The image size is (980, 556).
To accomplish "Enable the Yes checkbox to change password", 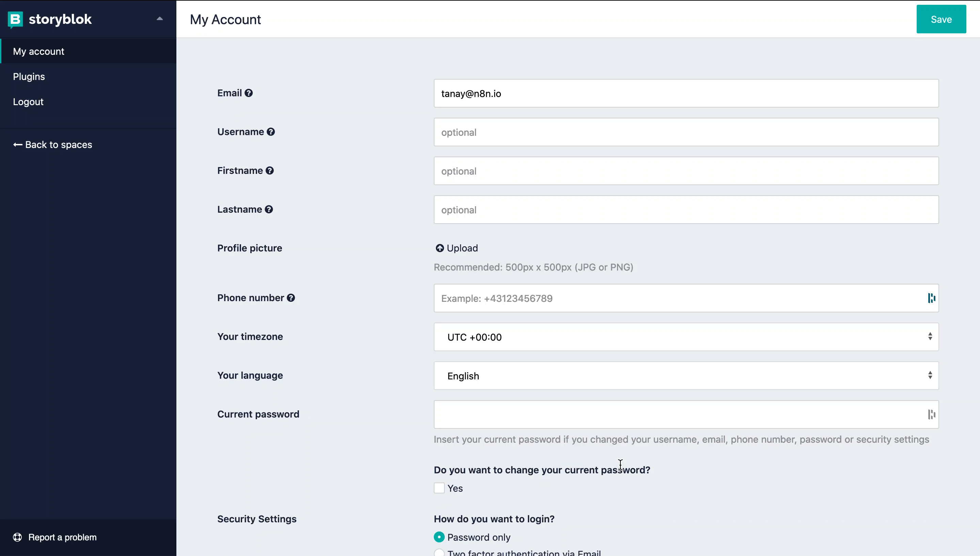I will [439, 488].
